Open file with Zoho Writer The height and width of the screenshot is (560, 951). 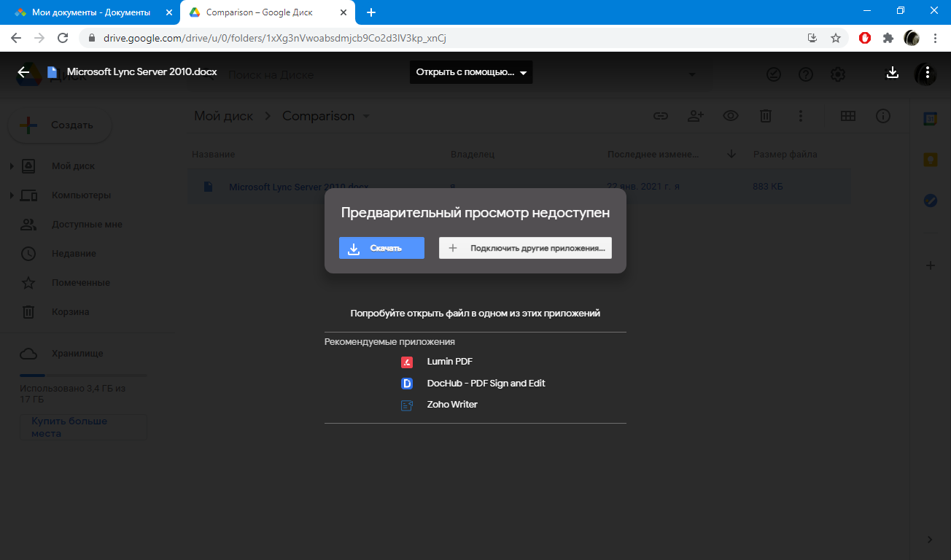pyautogui.click(x=452, y=404)
